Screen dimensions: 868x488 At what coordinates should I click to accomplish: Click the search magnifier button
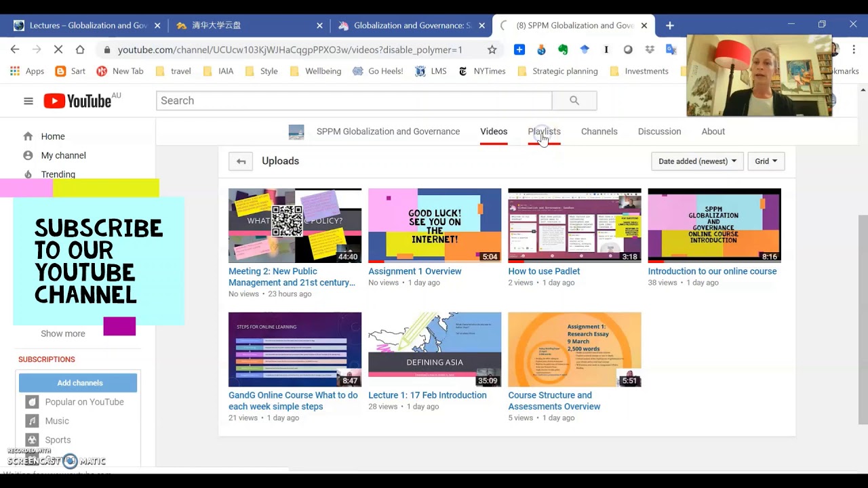tap(574, 100)
